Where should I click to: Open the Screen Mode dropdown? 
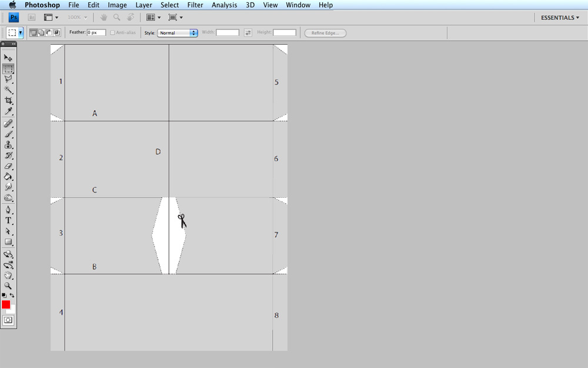point(175,17)
